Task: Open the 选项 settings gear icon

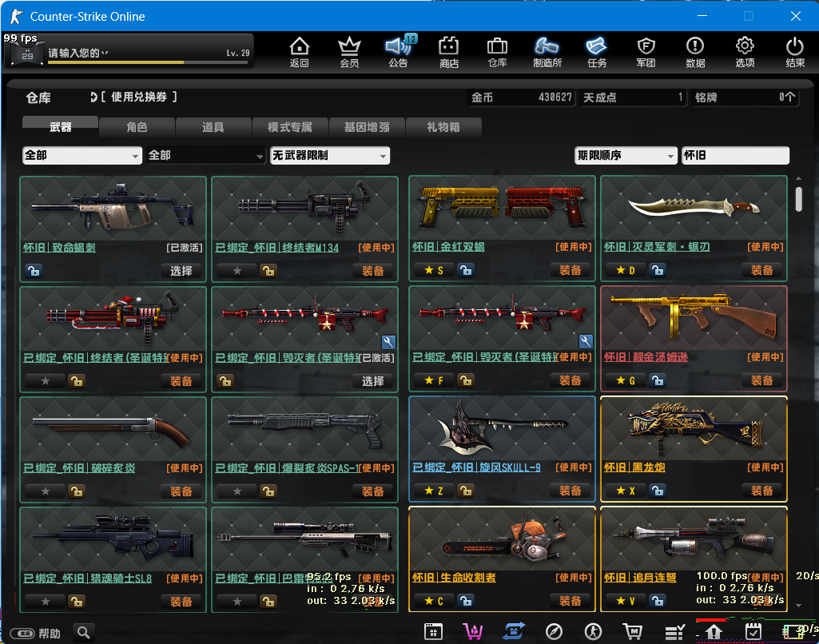Action: click(745, 52)
